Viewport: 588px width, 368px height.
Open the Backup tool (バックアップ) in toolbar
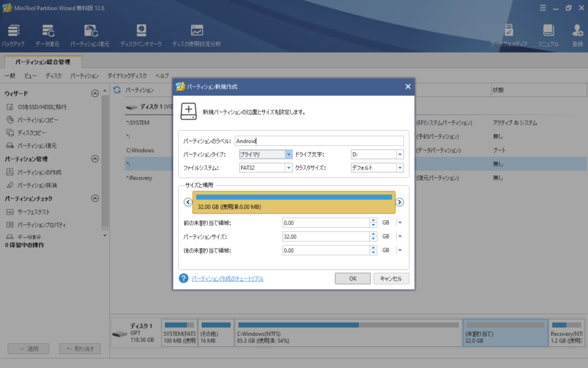[x=14, y=35]
